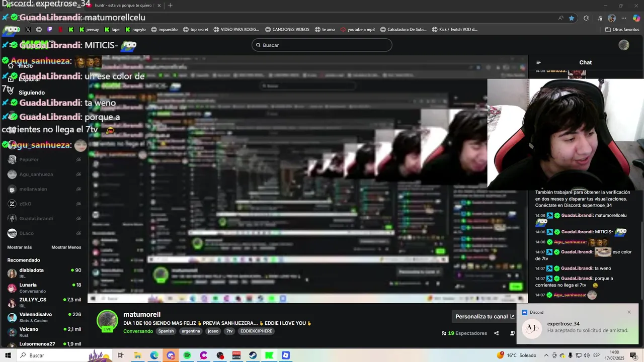Open Otros favoritos bookmarks folder

pyautogui.click(x=622, y=30)
